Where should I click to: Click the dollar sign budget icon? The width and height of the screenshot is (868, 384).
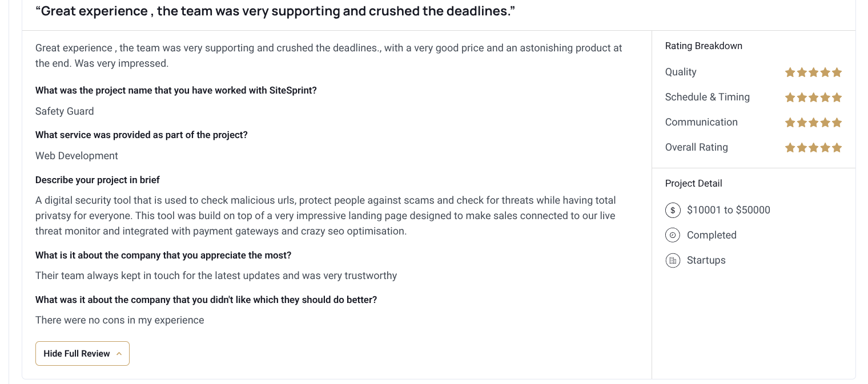coord(673,210)
